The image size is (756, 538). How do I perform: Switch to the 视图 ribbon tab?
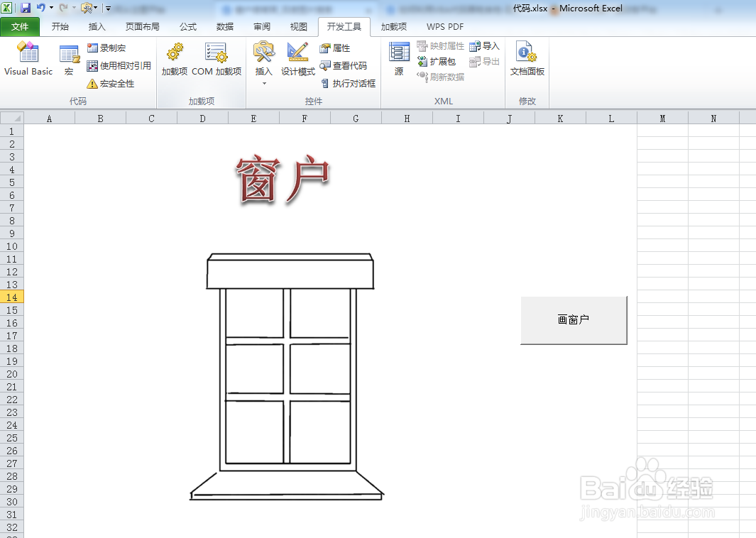(x=298, y=26)
